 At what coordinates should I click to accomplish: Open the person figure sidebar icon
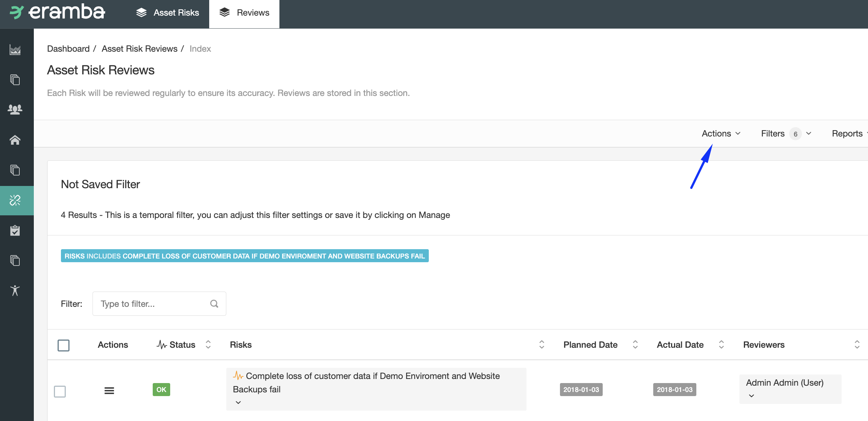click(x=15, y=290)
